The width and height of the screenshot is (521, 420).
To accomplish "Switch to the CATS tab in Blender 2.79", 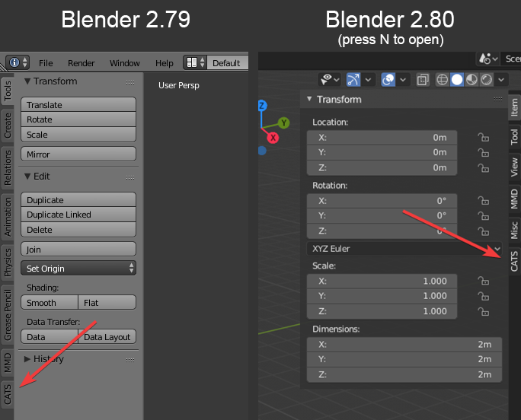I will (8, 395).
